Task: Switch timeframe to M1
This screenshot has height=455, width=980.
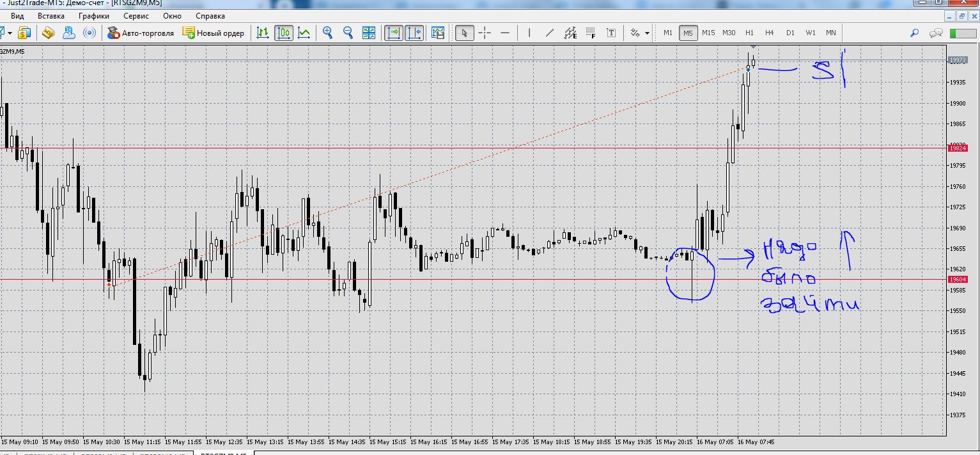Action: coord(668,33)
